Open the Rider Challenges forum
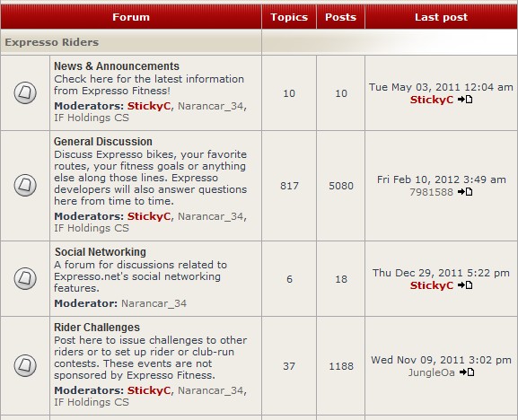The height and width of the screenshot is (420, 518). [x=97, y=328]
